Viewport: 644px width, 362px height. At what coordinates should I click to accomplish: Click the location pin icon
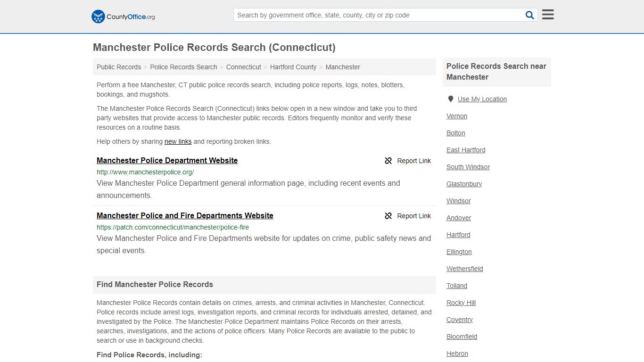point(451,99)
